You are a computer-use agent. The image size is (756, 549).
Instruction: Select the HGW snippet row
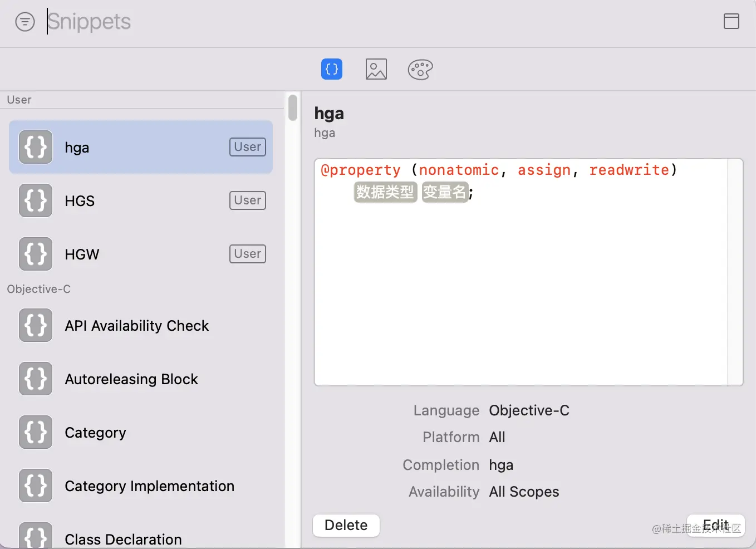141,254
